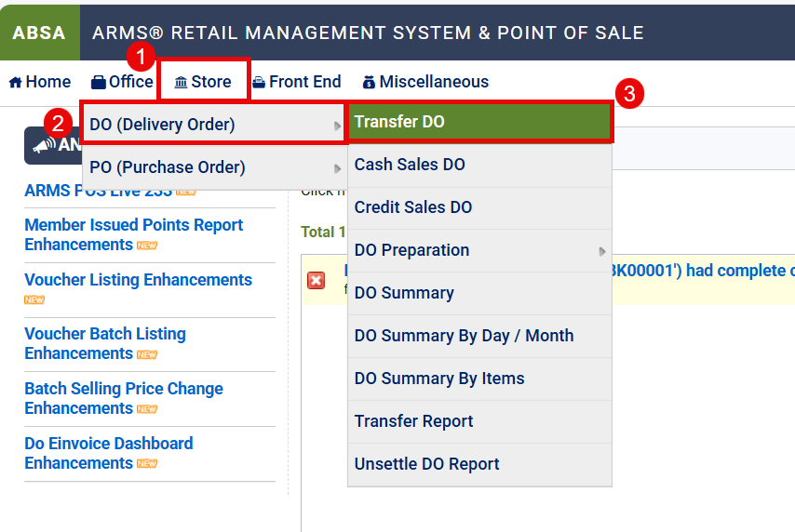
Task: Open Member Issued Points Report Enhancements link
Action: point(133,234)
